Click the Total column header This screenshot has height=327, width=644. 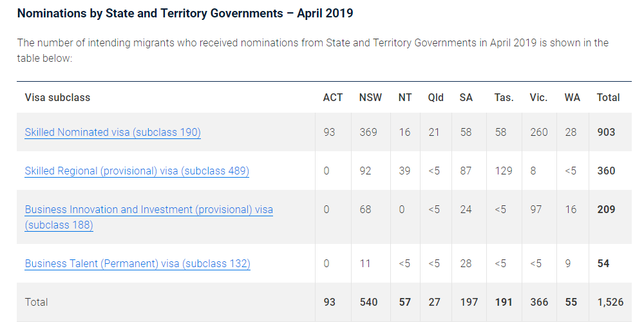point(608,98)
